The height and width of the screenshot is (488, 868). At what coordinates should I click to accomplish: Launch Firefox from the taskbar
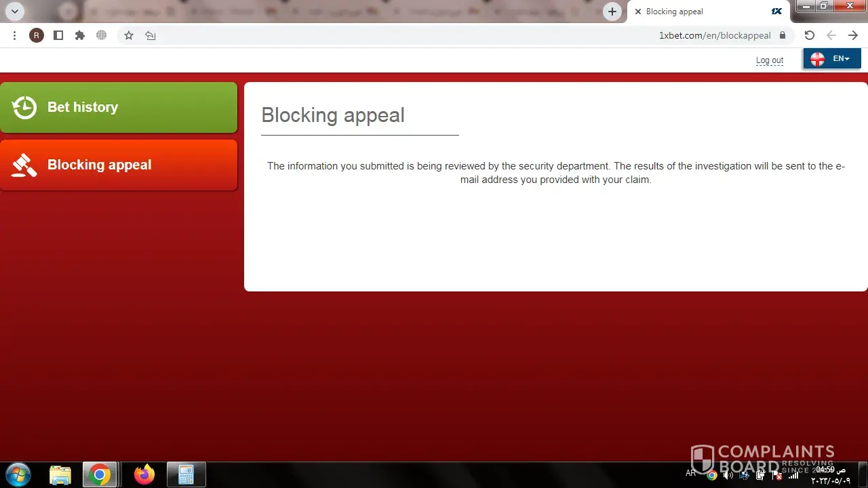tap(144, 474)
